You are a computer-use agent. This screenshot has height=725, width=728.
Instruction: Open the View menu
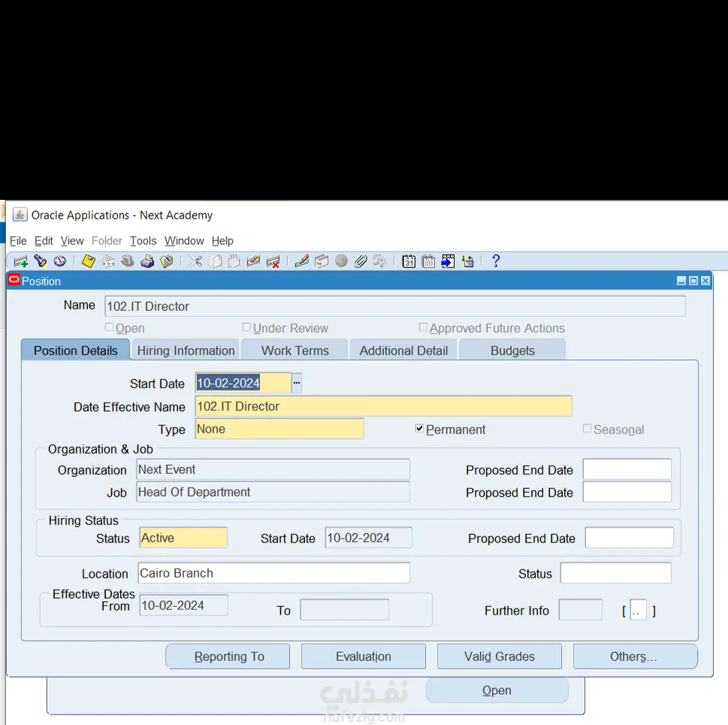(72, 241)
